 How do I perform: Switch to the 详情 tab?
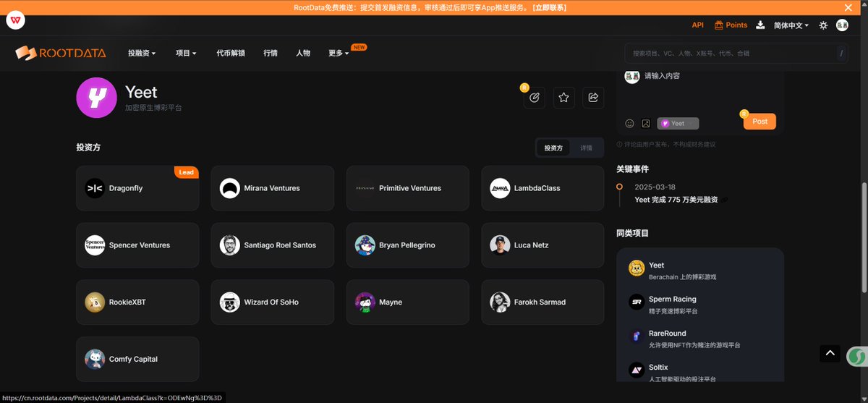[x=586, y=148]
